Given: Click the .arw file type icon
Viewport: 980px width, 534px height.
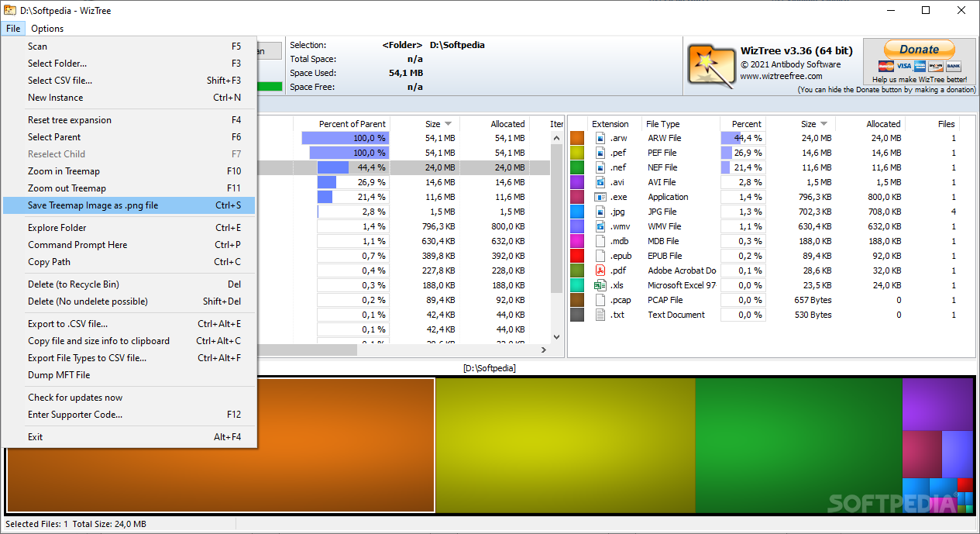Looking at the screenshot, I should point(600,138).
